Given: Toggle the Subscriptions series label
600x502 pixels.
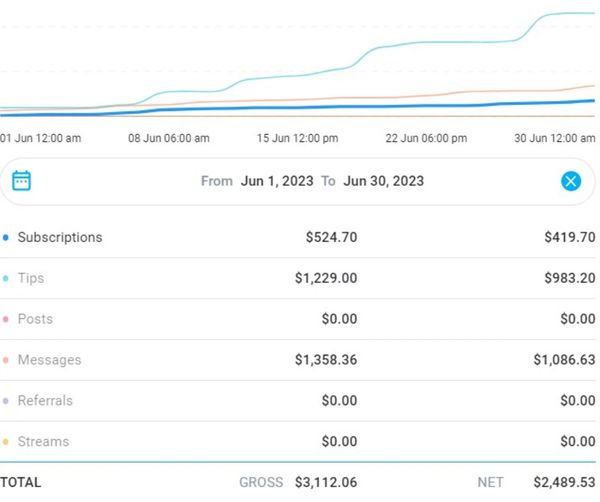Looking at the screenshot, I should tap(60, 238).
